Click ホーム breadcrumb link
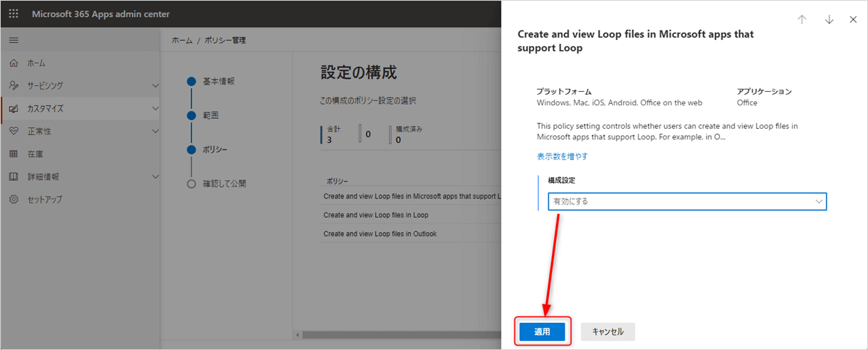 (182, 41)
